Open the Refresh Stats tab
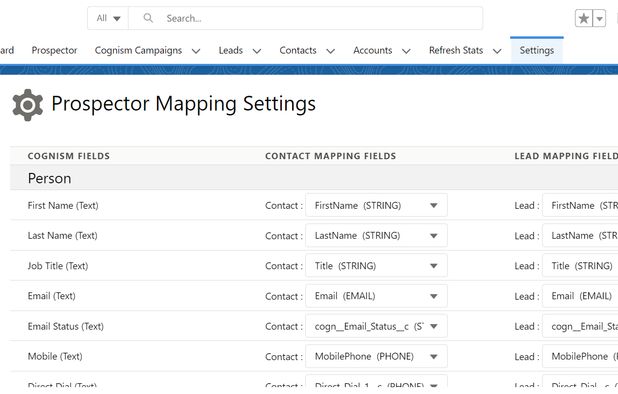 (x=456, y=50)
